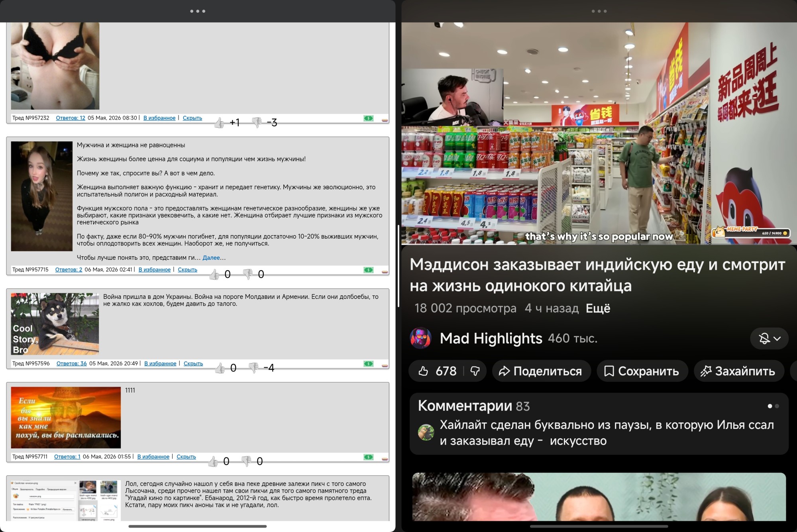Click the top comment starting with Хайлайт сделан
Screen dimensions: 797x532
pos(607,433)
